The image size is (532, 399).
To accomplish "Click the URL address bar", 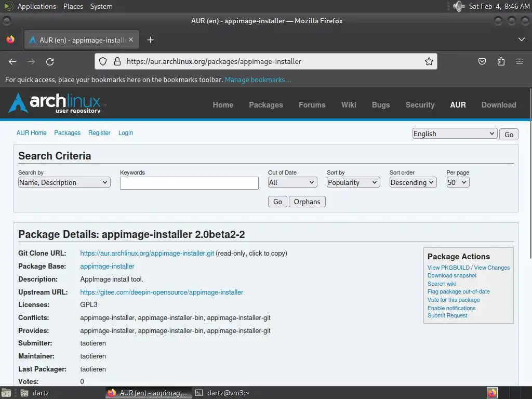I will 267,61.
